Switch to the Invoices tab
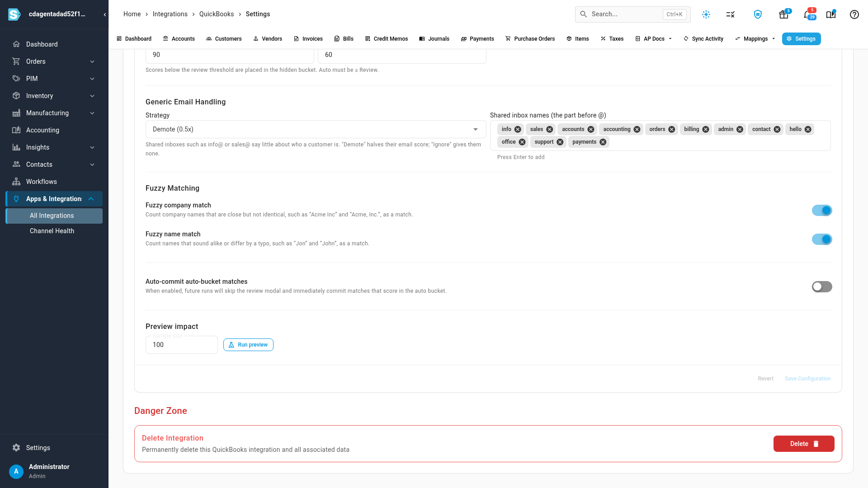The width and height of the screenshot is (868, 488). [x=308, y=39]
